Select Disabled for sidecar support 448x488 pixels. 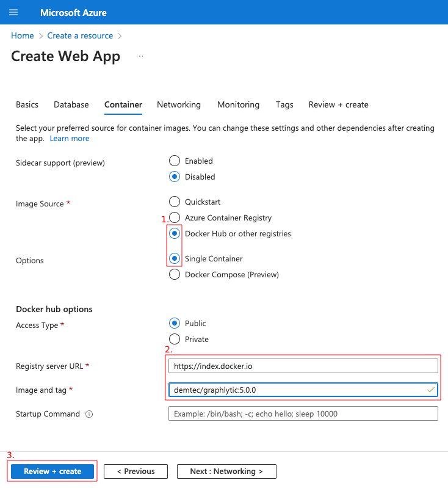(175, 177)
